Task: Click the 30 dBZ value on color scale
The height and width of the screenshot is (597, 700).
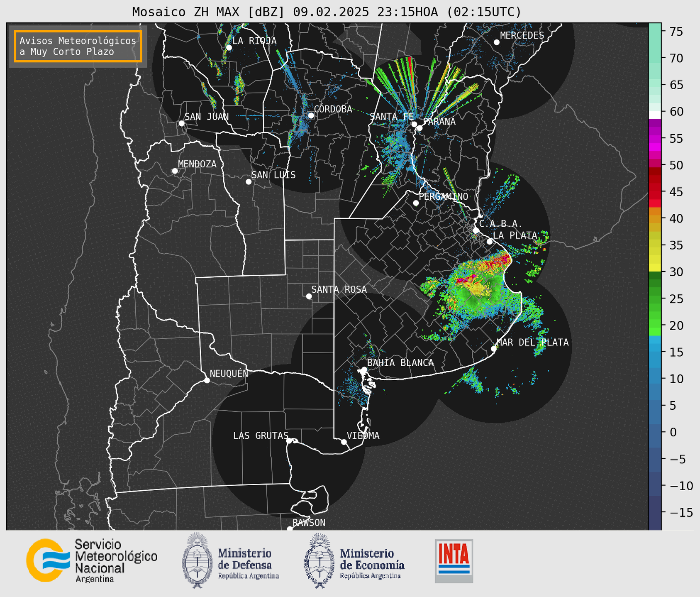Action: point(676,272)
